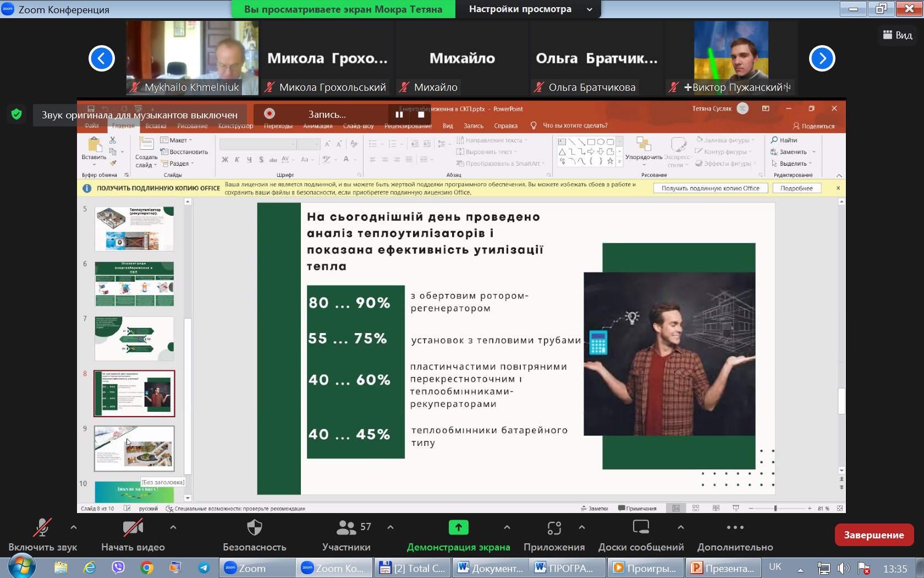
Task: Open the Переходы ribbon tab
Action: pyautogui.click(x=278, y=126)
